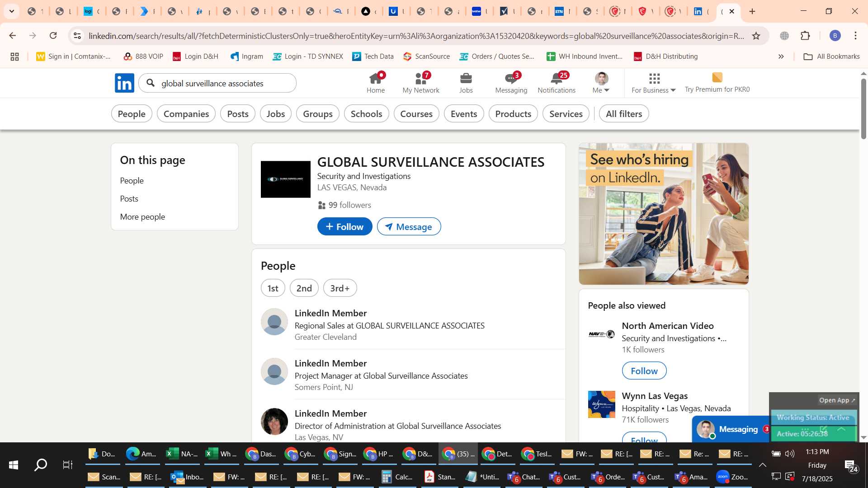This screenshot has height=488, width=868.
Task: Select the Posts filter pill
Action: coord(238,114)
